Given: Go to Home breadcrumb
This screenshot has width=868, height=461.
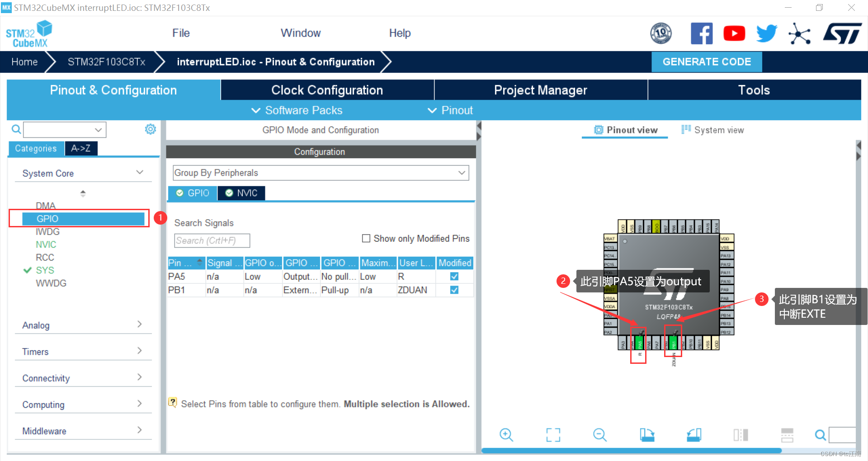Looking at the screenshot, I should pos(24,62).
